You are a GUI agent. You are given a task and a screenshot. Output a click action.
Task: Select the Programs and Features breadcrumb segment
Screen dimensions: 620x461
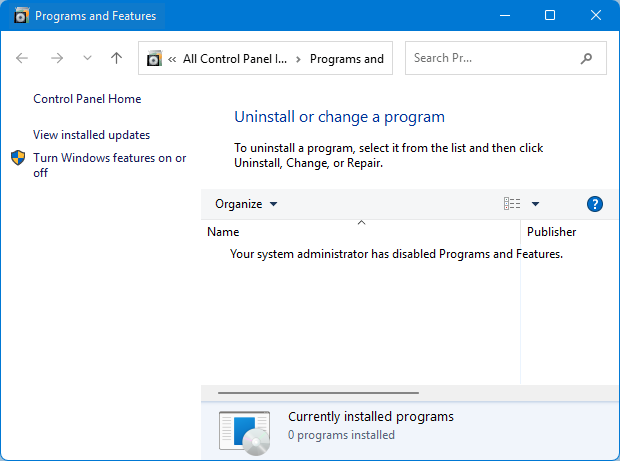tap(346, 59)
